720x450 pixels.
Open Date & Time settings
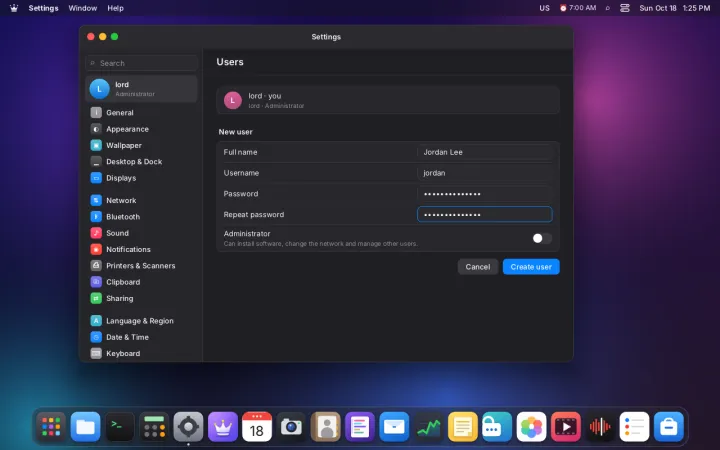pos(141,337)
